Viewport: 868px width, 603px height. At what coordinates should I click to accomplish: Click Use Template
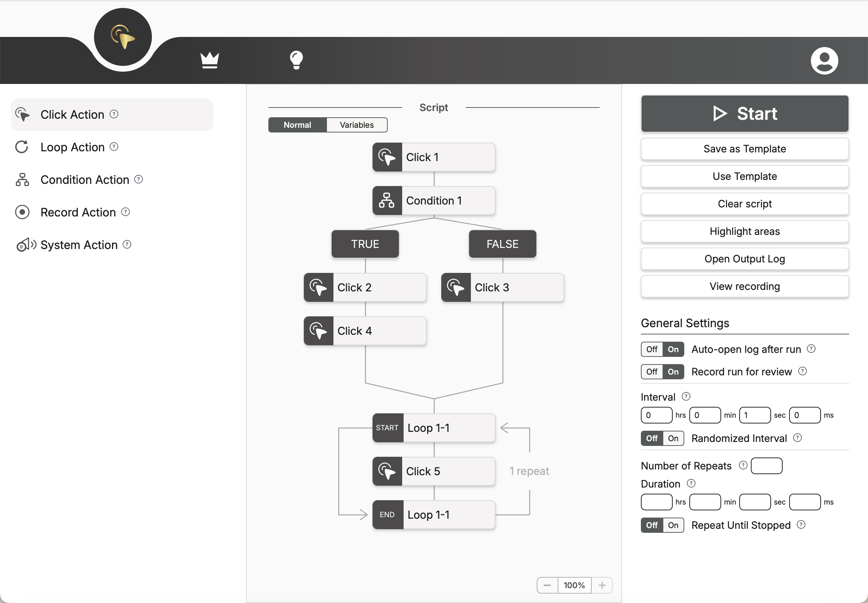pos(745,176)
